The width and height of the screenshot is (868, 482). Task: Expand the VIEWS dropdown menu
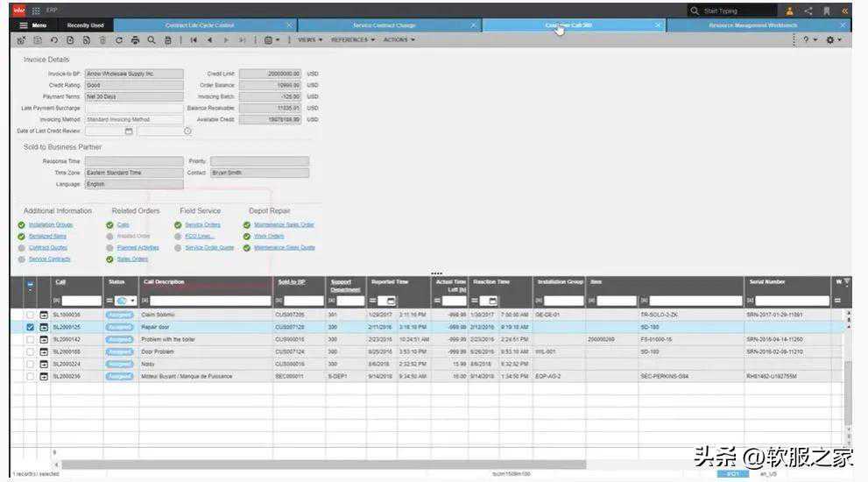[310, 40]
